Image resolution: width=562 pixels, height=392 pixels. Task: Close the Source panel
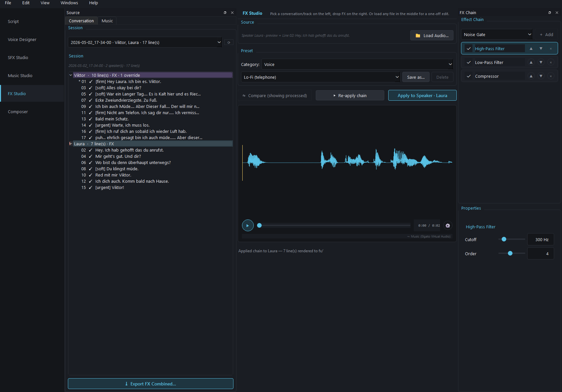click(232, 12)
